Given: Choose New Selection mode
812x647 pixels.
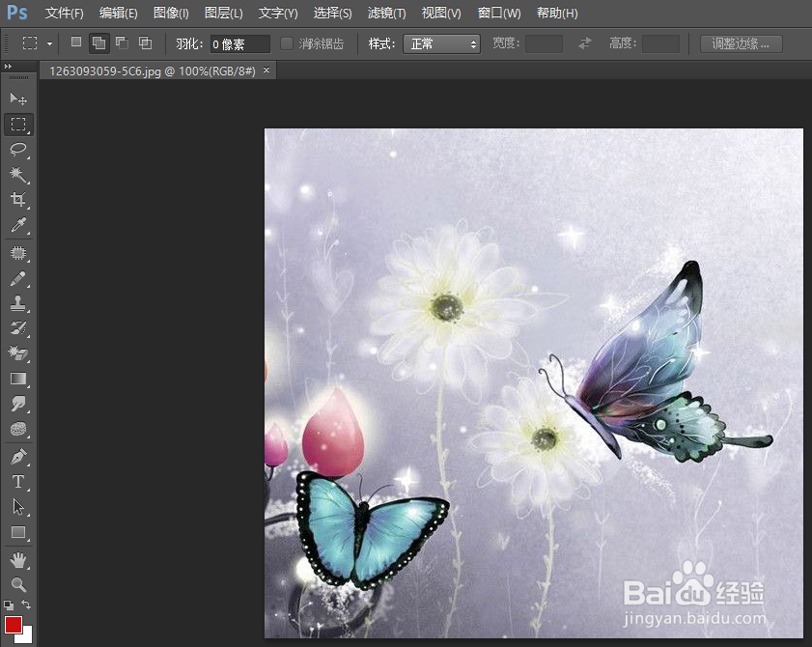Looking at the screenshot, I should [76, 42].
